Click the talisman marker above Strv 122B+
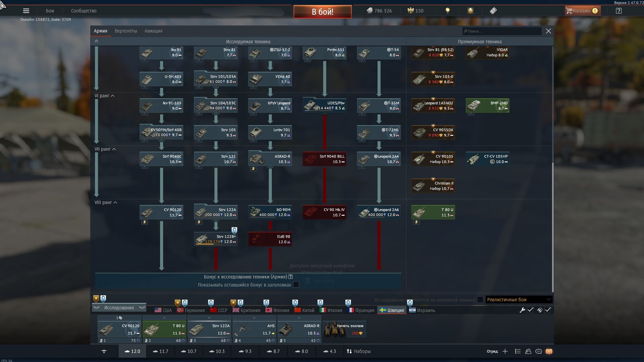Image resolution: width=644 pixels, height=362 pixels. 234,230
